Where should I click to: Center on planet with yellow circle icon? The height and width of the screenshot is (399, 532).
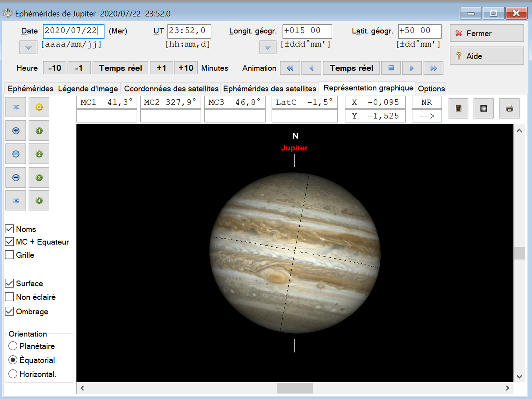[x=39, y=107]
